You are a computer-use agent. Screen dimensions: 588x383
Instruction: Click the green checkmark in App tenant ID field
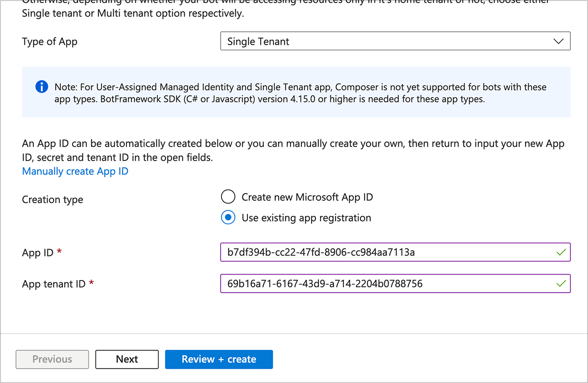pos(561,283)
